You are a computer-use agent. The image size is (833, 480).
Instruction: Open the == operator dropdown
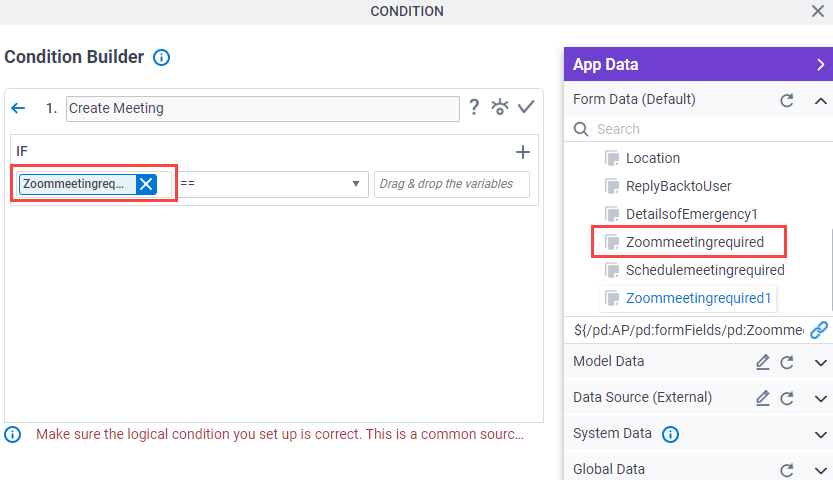[273, 184]
